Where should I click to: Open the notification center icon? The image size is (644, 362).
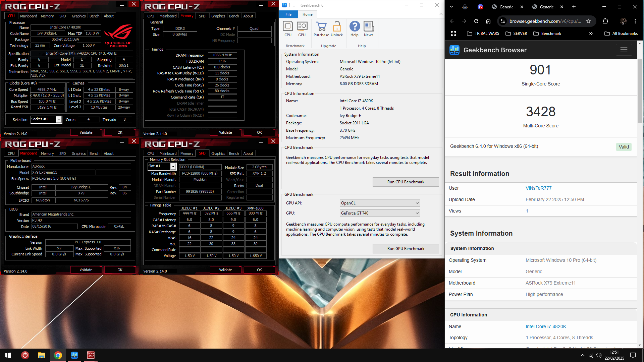click(x=633, y=355)
